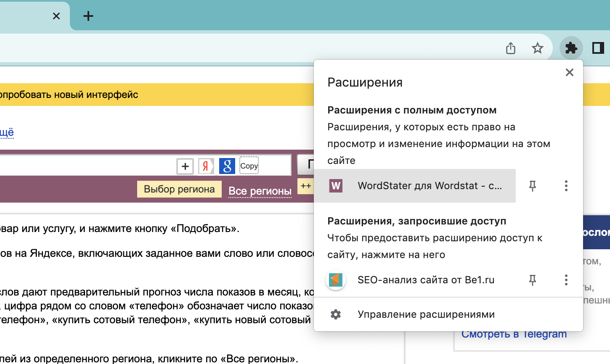Click the Google g icon in search bar
610x364 pixels.
click(227, 166)
